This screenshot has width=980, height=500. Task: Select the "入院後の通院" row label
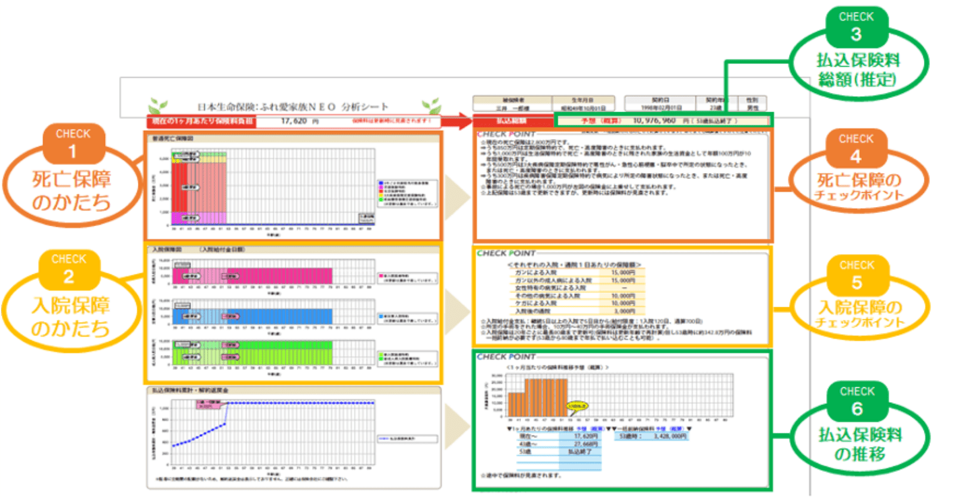(x=533, y=311)
